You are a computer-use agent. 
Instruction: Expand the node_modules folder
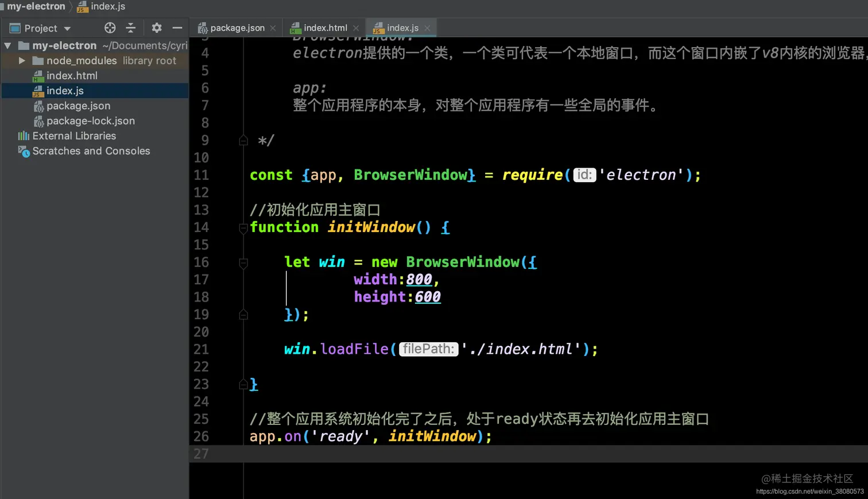[x=22, y=60]
